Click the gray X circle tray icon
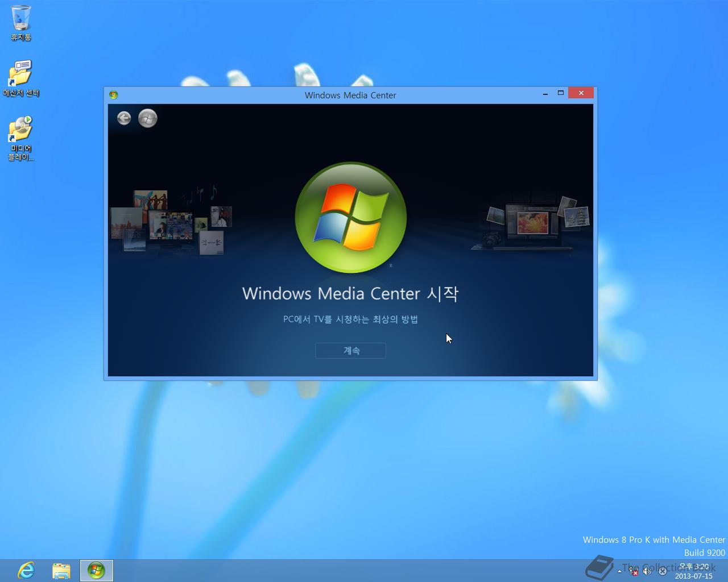This screenshot has width=728, height=582. pyautogui.click(x=662, y=571)
